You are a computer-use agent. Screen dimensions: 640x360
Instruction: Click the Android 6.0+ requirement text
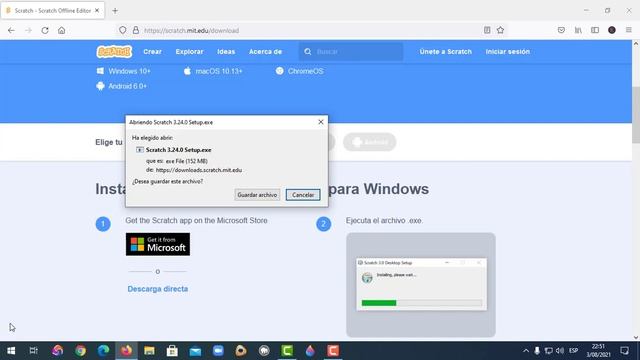point(127,86)
